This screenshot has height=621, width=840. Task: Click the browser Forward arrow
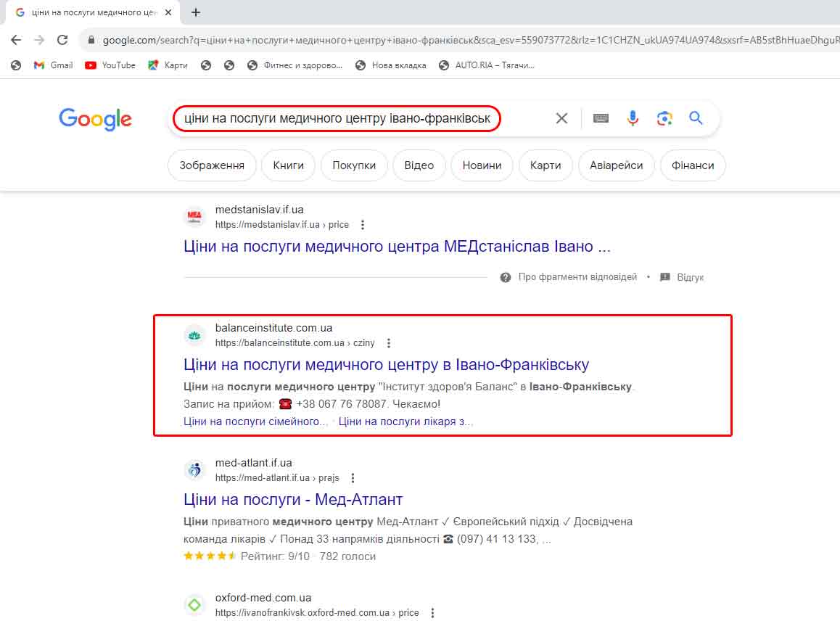pos(39,40)
